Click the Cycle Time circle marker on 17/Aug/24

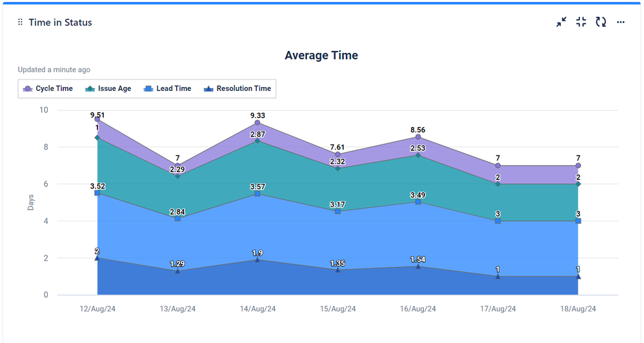498,166
